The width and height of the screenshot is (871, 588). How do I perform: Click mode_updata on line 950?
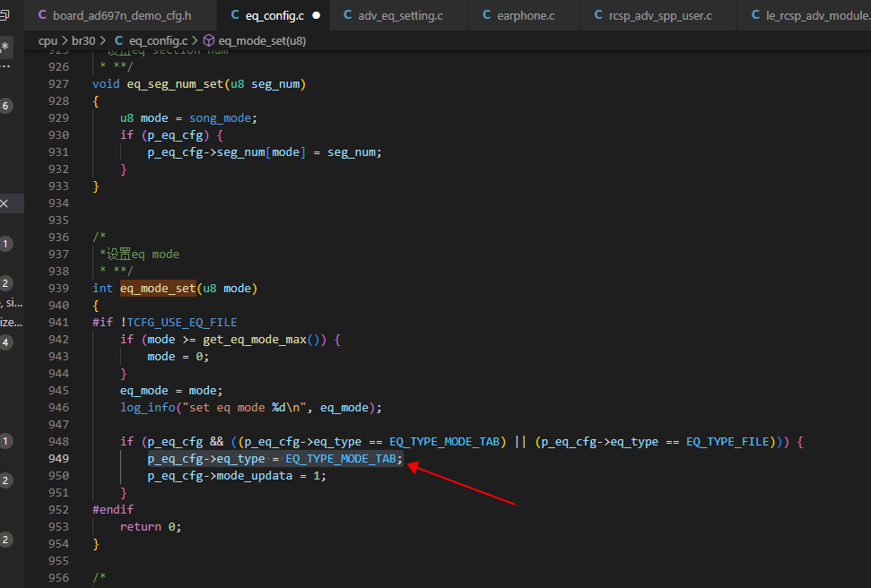(255, 476)
